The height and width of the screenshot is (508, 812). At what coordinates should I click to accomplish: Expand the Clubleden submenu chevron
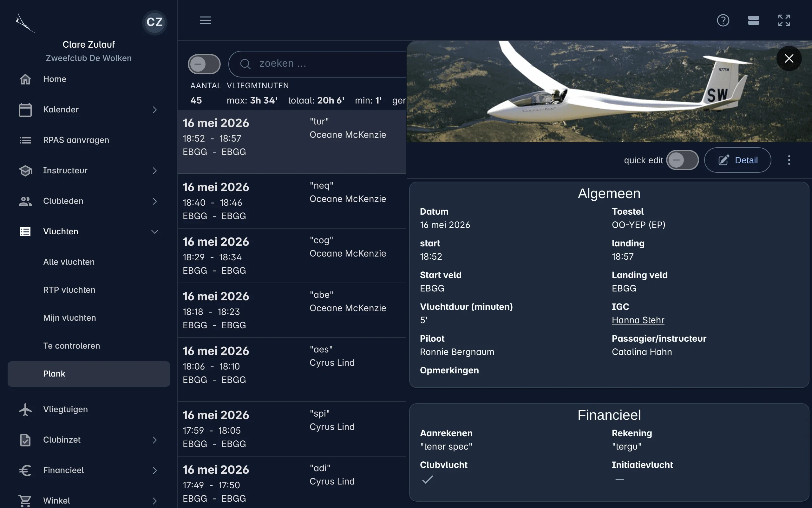155,201
